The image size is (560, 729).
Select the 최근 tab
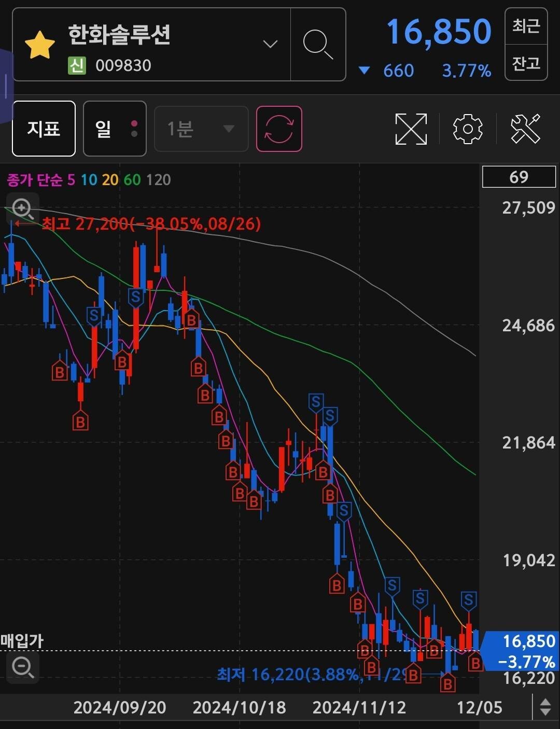(x=526, y=26)
